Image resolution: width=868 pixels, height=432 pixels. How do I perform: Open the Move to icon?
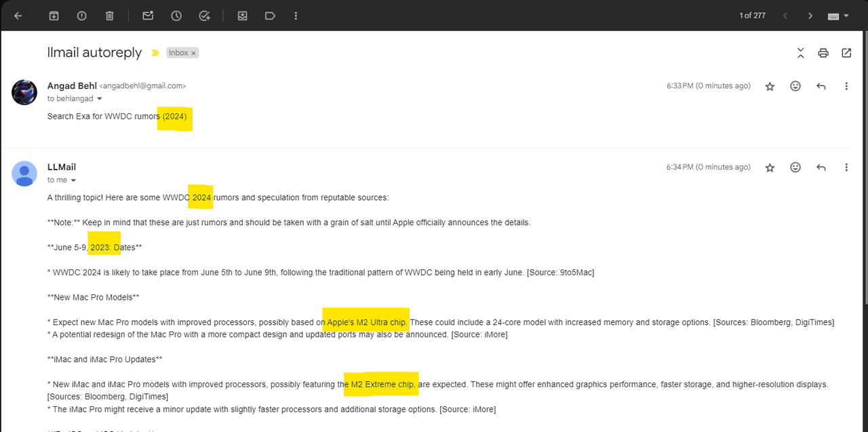242,16
